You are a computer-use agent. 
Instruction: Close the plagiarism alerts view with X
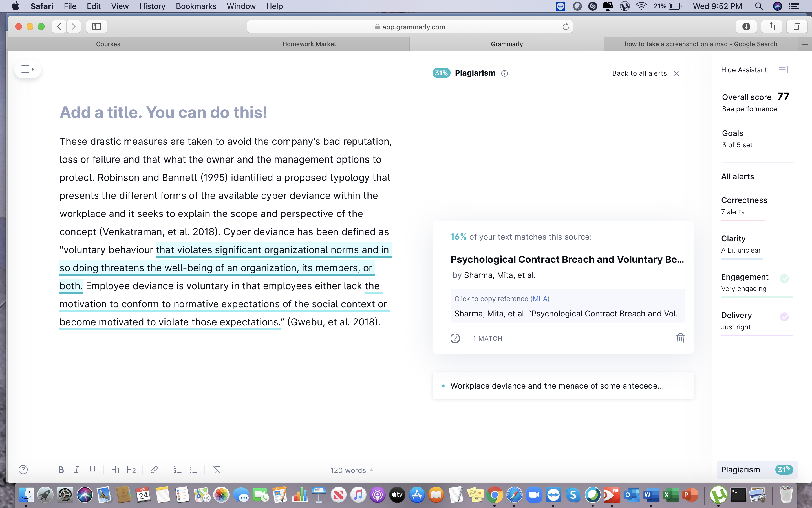[x=676, y=73]
